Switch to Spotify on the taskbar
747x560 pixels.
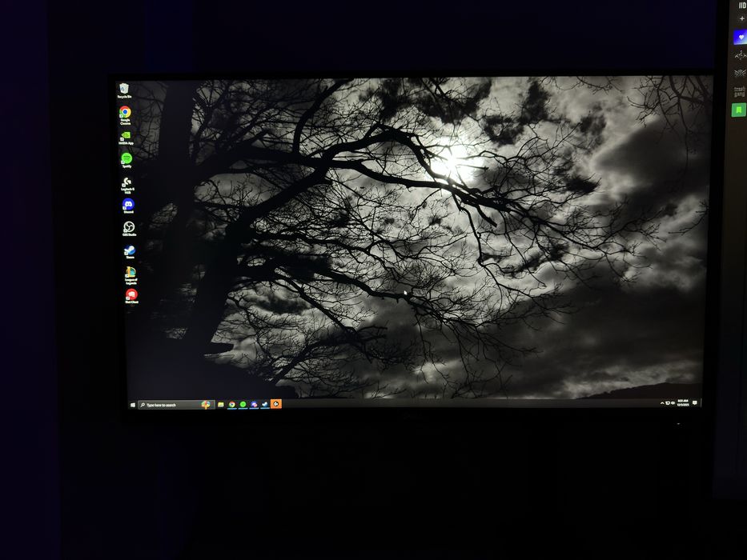click(243, 404)
